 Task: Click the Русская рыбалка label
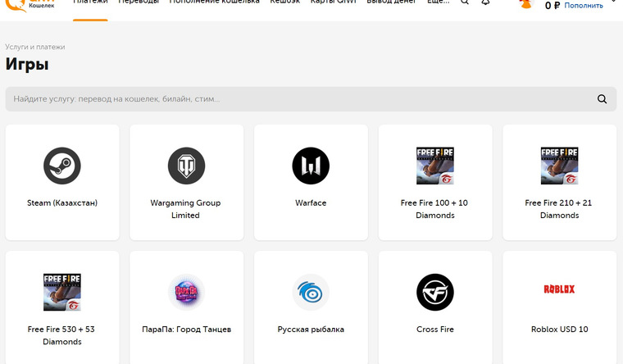click(311, 329)
